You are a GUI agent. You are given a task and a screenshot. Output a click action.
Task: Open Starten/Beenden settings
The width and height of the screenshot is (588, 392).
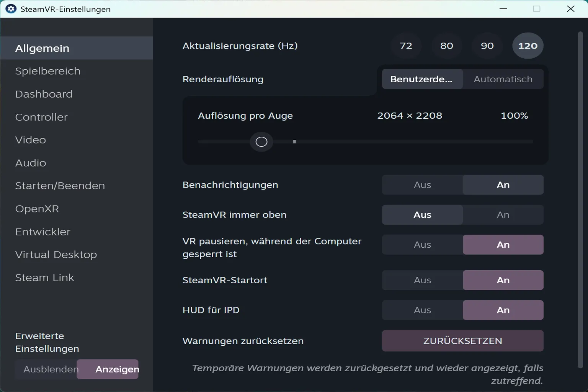click(x=77, y=186)
